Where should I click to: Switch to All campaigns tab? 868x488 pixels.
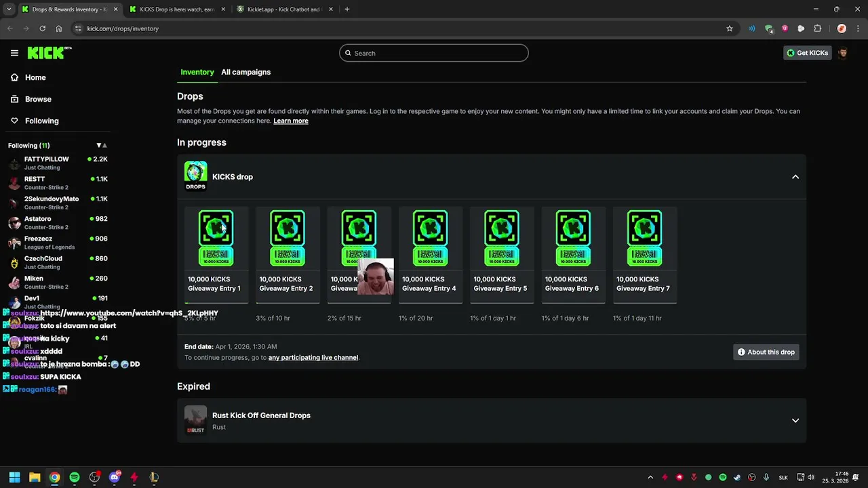[245, 72]
